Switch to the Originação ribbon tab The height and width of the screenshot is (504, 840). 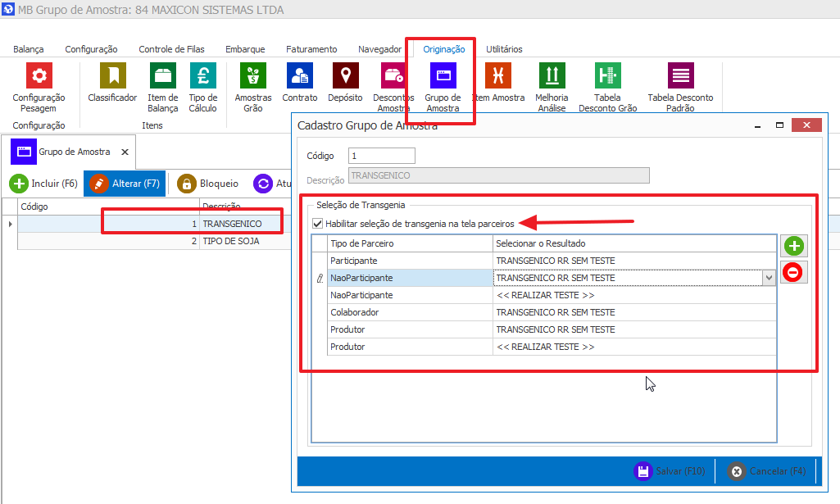point(444,49)
